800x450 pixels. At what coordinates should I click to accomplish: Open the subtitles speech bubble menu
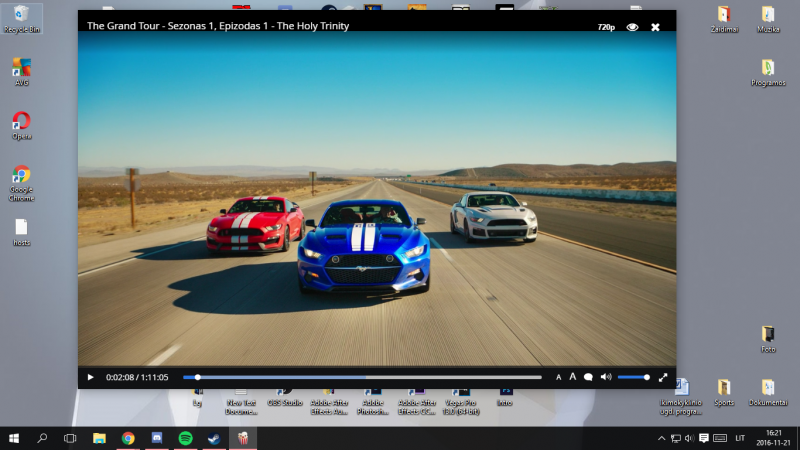tap(588, 378)
